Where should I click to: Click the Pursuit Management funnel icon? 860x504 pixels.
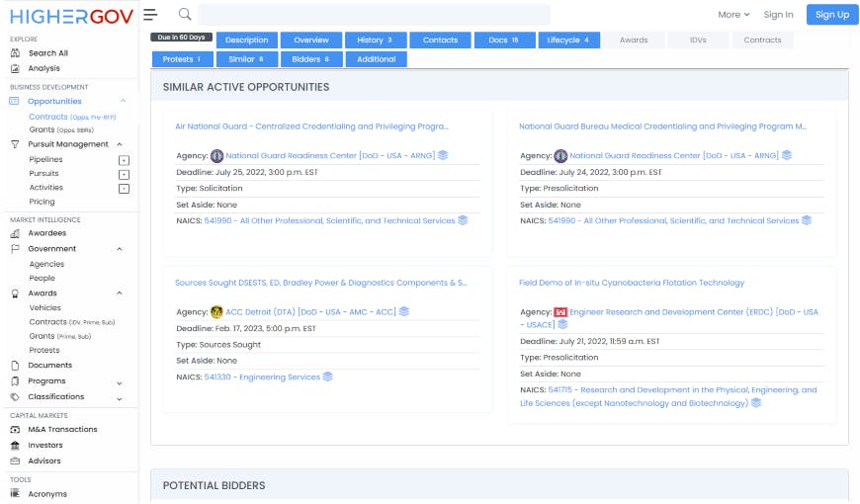click(x=15, y=144)
